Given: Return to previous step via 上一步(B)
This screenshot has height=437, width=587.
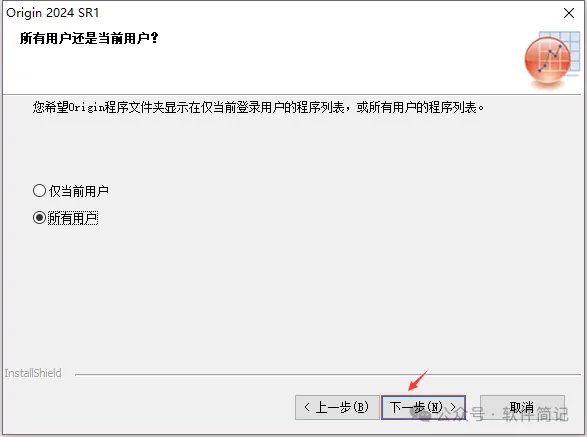Looking at the screenshot, I should click(337, 407).
